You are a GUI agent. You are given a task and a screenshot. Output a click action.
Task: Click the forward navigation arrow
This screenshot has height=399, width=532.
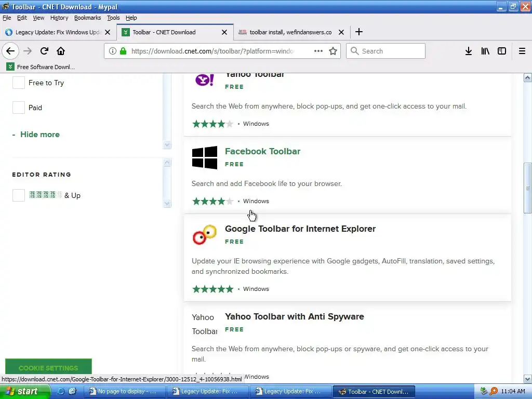[x=28, y=51]
